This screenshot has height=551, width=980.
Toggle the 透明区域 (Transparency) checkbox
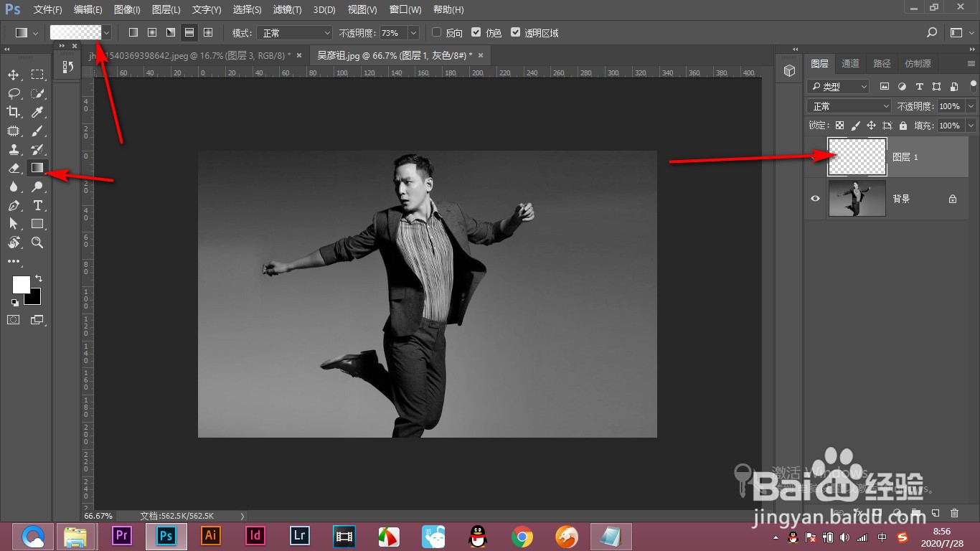(x=515, y=33)
